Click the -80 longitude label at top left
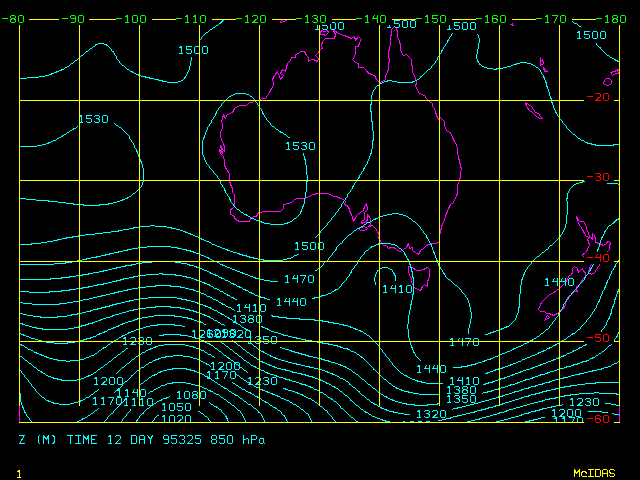 point(13,19)
